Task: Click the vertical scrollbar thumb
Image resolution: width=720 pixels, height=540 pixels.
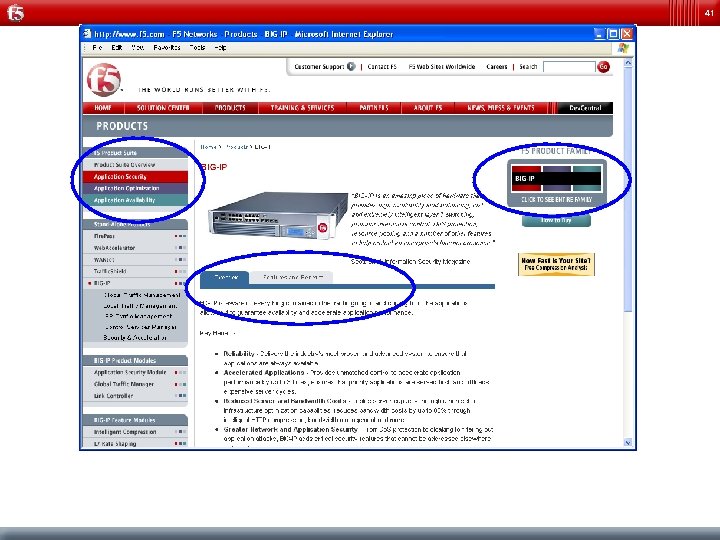Action: (628, 190)
